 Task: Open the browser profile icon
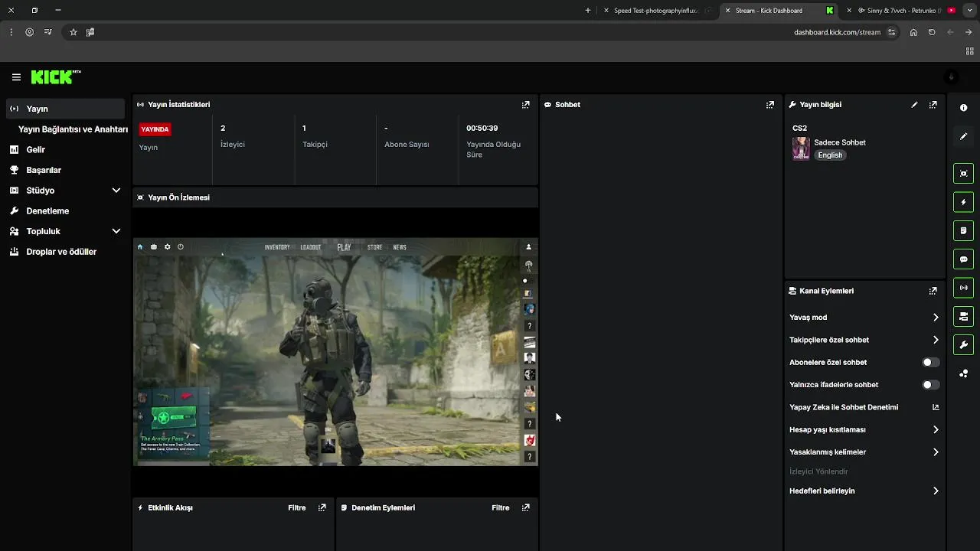(29, 32)
